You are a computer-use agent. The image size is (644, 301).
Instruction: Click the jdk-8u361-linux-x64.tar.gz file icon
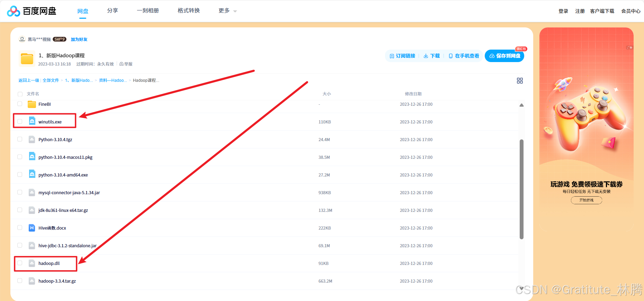32,210
